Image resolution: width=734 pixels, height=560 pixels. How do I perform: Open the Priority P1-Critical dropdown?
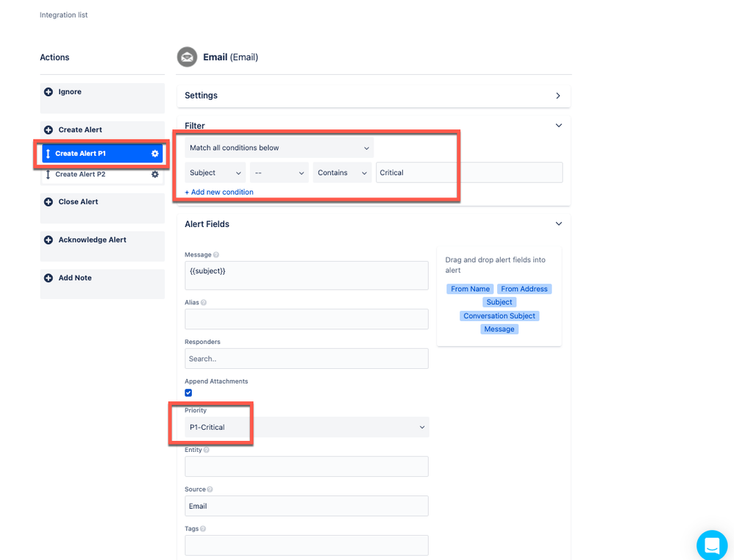tap(307, 427)
